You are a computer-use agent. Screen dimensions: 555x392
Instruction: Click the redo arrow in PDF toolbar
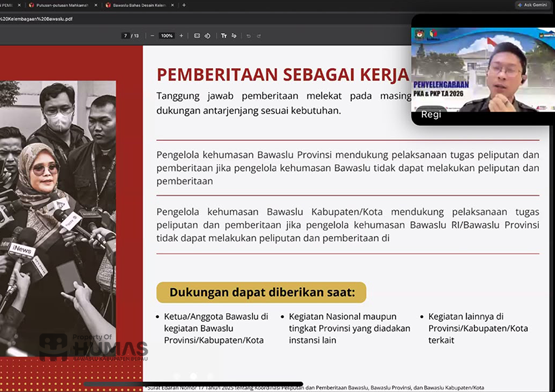click(259, 35)
